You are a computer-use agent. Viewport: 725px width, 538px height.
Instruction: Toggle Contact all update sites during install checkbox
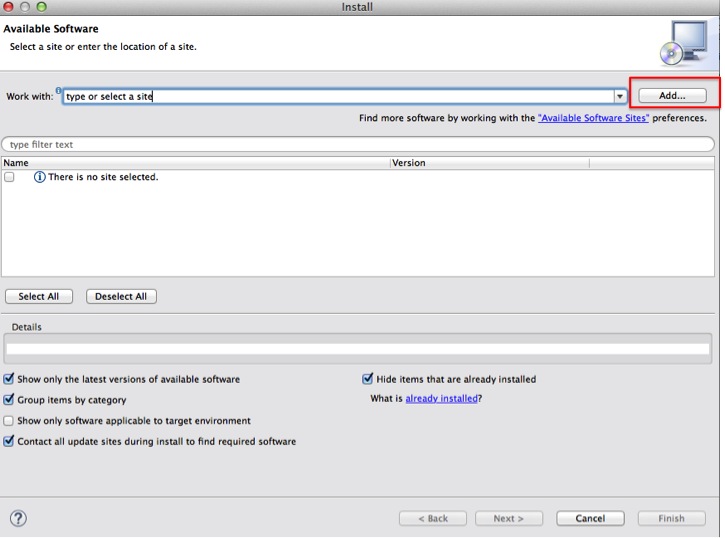click(x=9, y=441)
